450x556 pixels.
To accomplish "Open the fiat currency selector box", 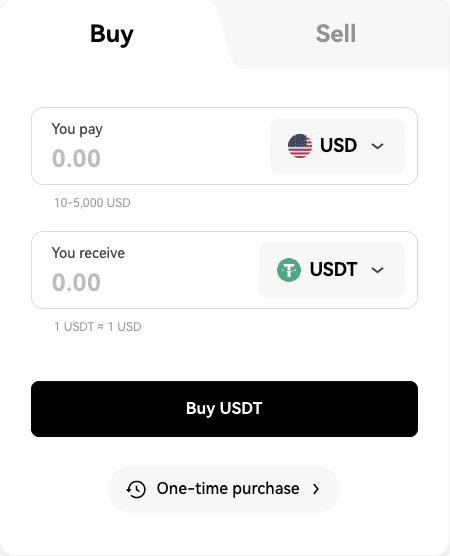I will pyautogui.click(x=337, y=146).
